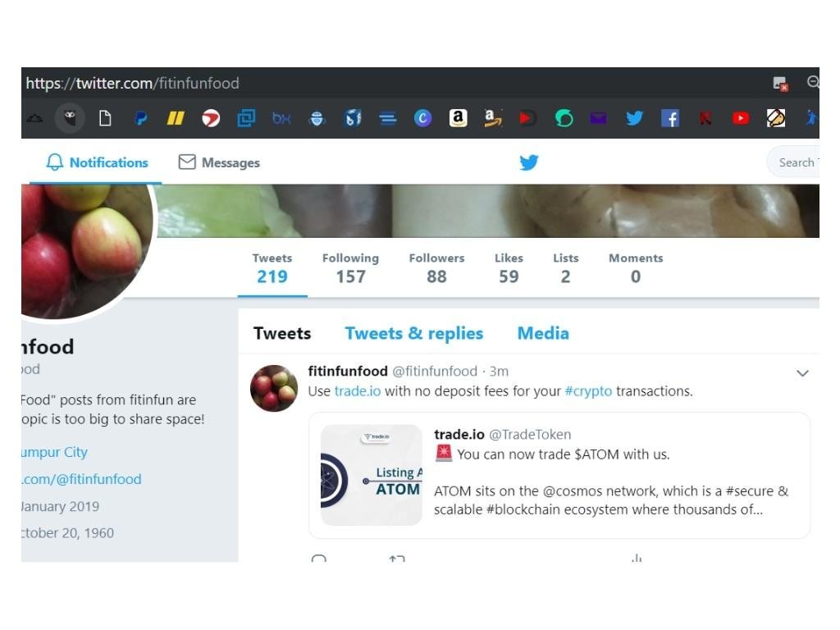This screenshot has height=630, width=840.
Task: Open the white-square Amazon 'a' bookmark
Action: pos(458,118)
